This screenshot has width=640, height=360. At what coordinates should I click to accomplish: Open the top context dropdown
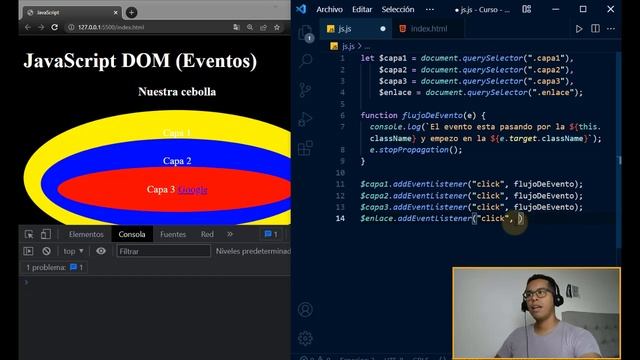(73, 251)
